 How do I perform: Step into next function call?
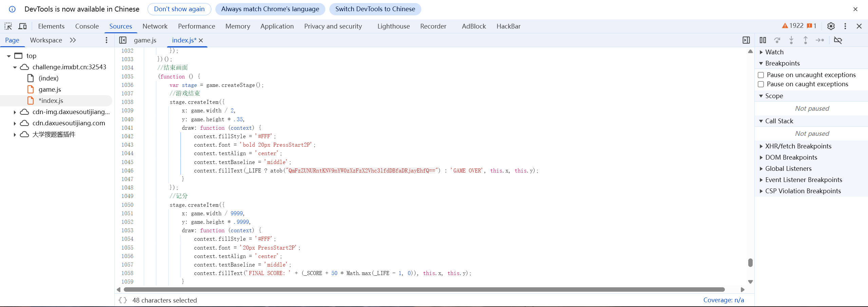coord(791,40)
